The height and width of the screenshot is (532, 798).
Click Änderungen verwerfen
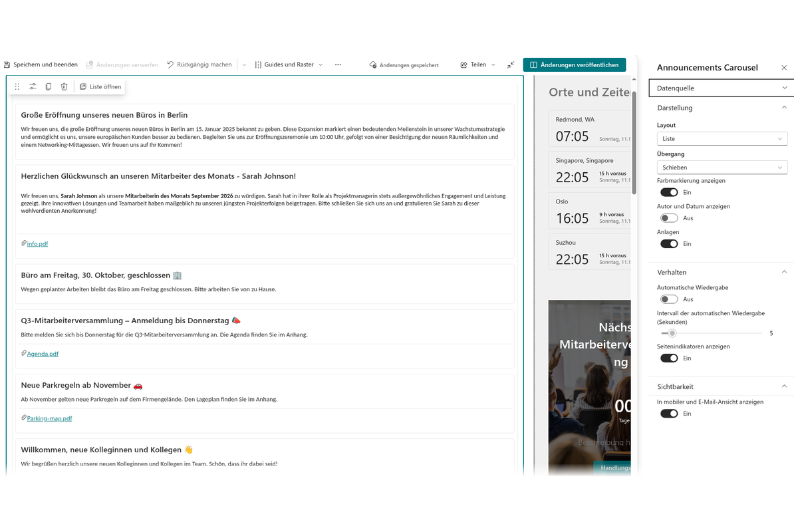pyautogui.click(x=122, y=65)
